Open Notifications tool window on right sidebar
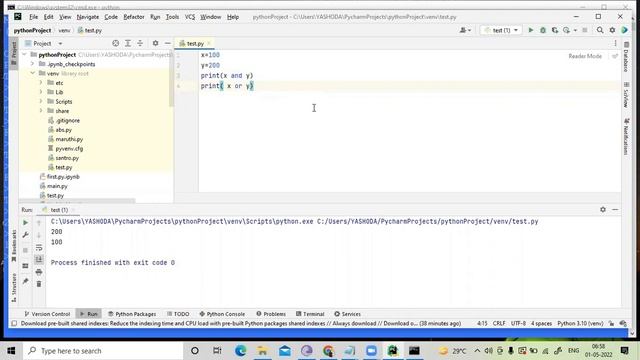The image size is (640, 360). point(627,137)
